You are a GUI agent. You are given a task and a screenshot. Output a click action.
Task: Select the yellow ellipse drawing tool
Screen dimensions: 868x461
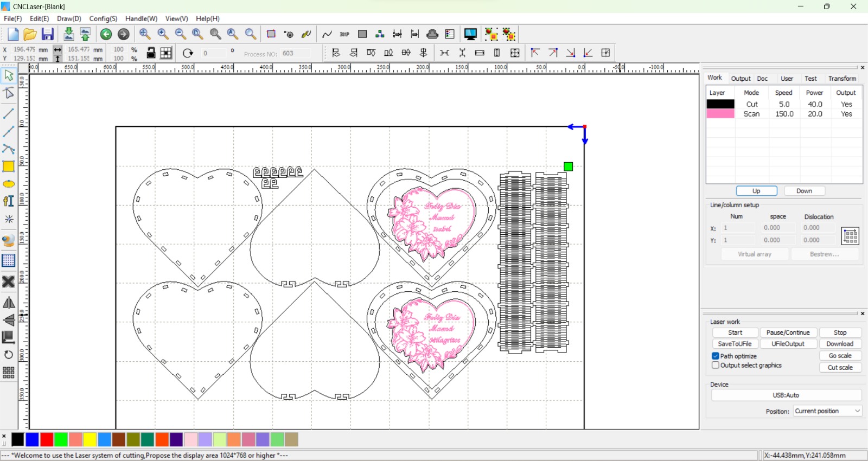point(9,184)
